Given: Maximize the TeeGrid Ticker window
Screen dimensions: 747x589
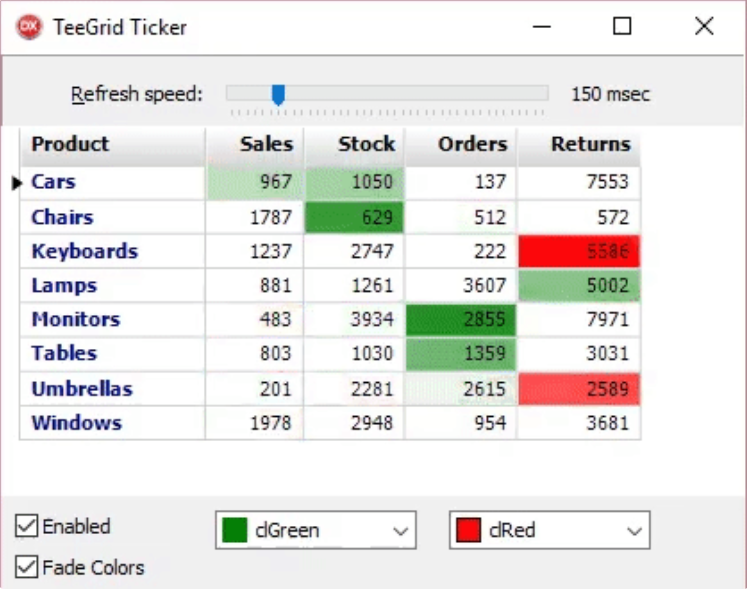Looking at the screenshot, I should (622, 27).
